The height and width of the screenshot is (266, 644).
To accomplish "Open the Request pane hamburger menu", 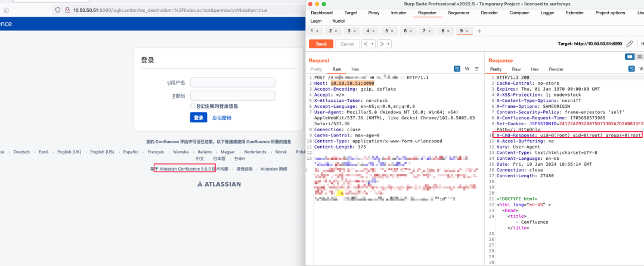I will [477, 69].
